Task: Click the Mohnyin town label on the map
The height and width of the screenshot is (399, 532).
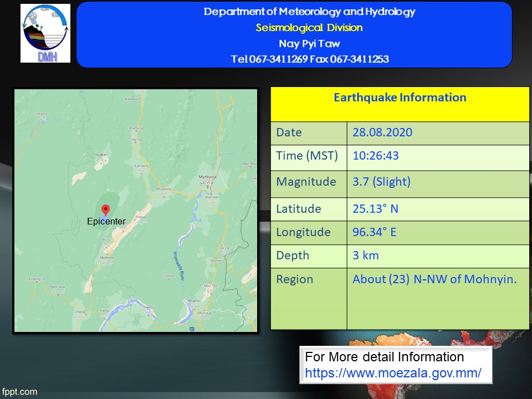Action: [108, 258]
